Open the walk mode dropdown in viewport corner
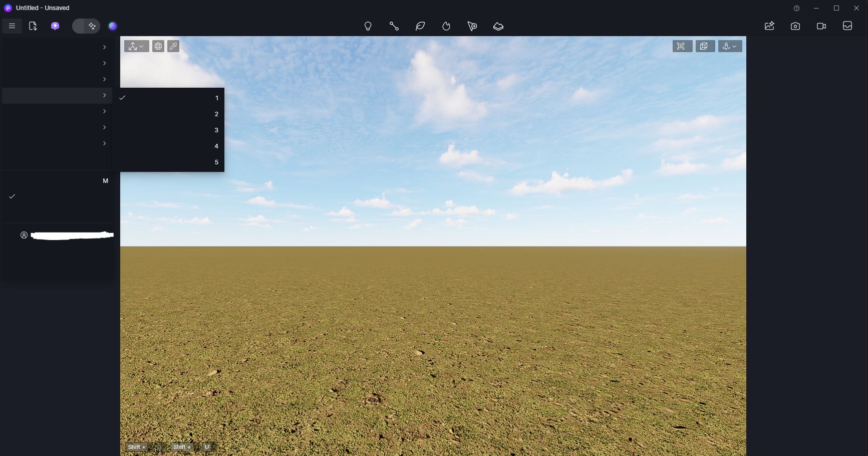This screenshot has width=868, height=456. [730, 46]
